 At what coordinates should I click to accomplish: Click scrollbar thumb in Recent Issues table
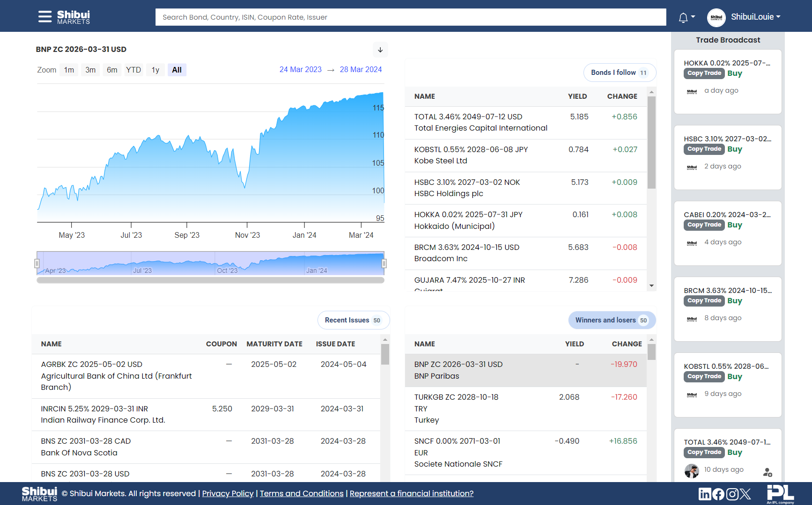pyautogui.click(x=385, y=354)
